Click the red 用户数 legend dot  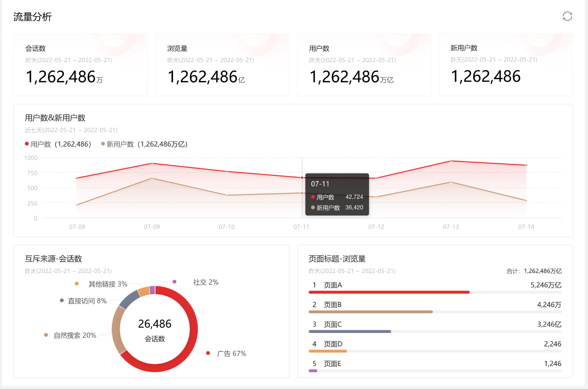(x=26, y=144)
